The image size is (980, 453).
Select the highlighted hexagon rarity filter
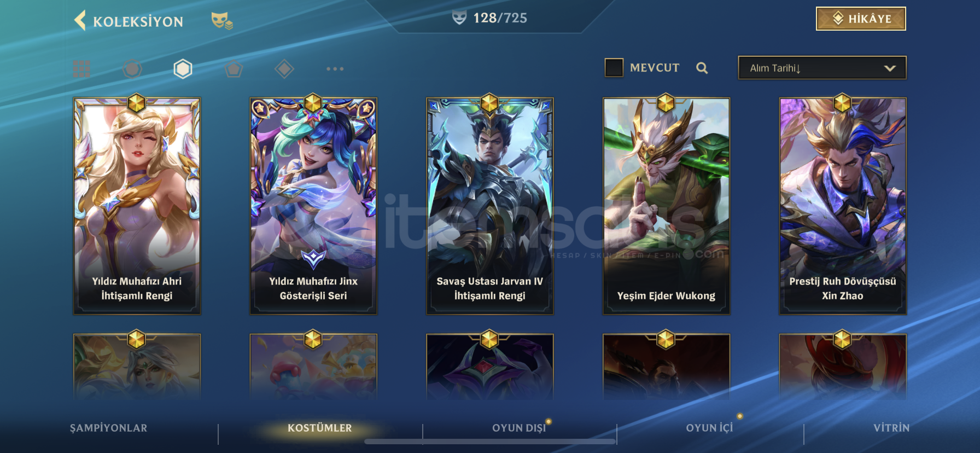[x=183, y=69]
